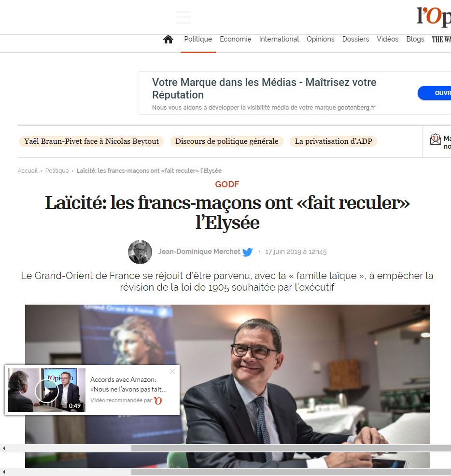Open La privatisation d'ADP topic
Screen dimensions: 451x476
(x=334, y=141)
